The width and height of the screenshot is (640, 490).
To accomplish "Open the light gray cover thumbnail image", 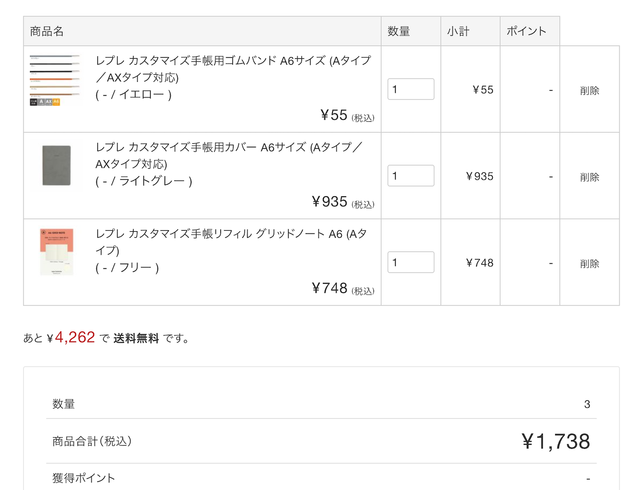I will [56, 166].
